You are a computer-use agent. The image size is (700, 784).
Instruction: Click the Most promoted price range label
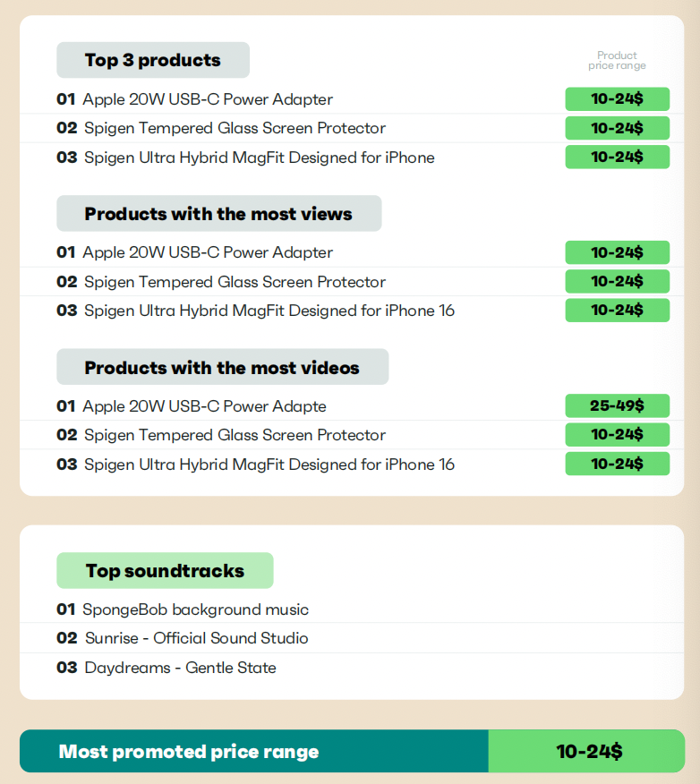tap(189, 752)
